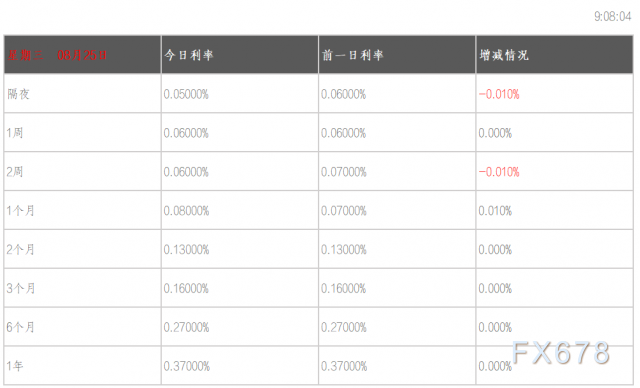Click the 0.010% increase cell for 1个月
The height and width of the screenshot is (388, 640).
point(495,211)
